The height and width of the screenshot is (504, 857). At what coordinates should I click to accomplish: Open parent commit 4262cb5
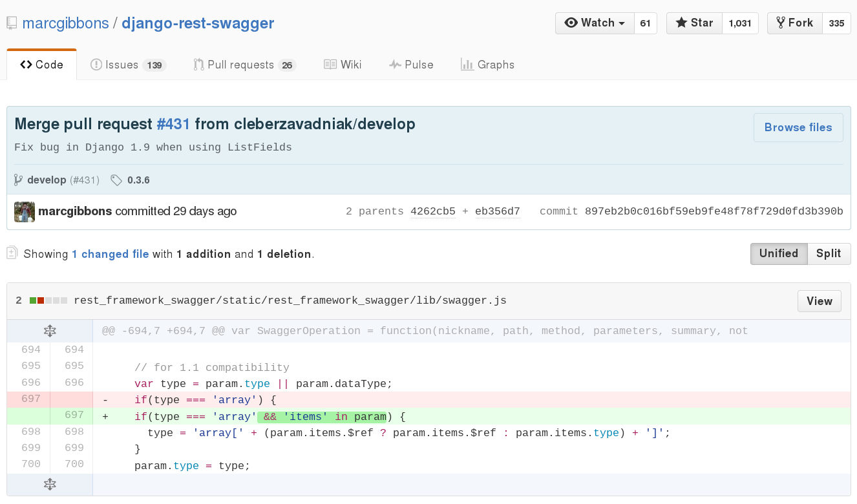coord(433,211)
